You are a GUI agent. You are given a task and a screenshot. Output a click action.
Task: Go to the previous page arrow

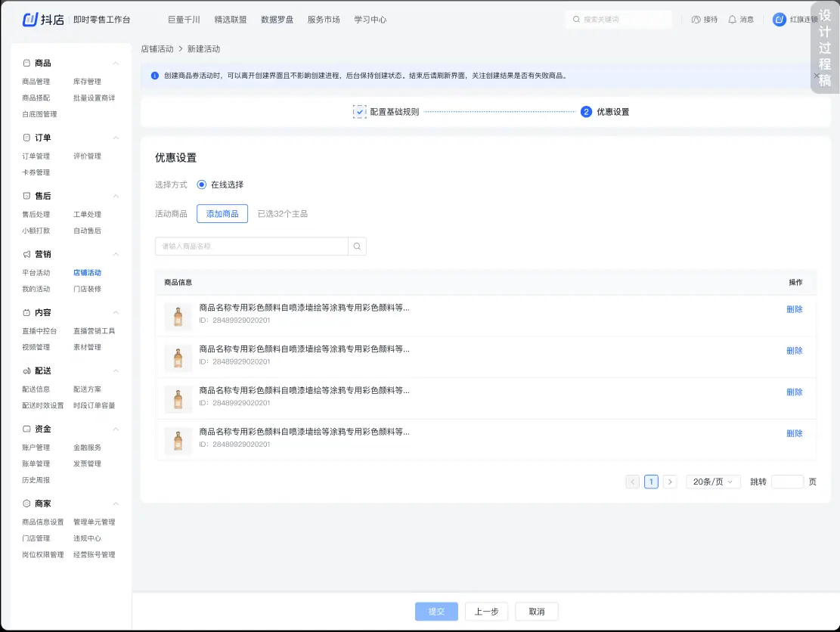coord(633,482)
